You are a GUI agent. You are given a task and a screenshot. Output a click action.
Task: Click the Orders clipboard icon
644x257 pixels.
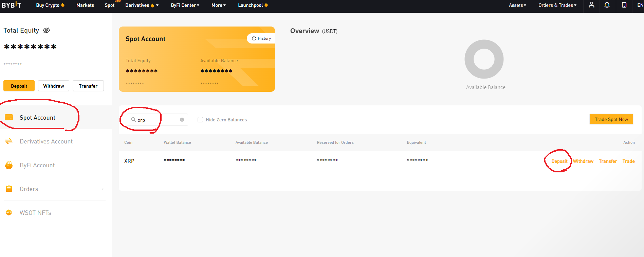click(9, 189)
